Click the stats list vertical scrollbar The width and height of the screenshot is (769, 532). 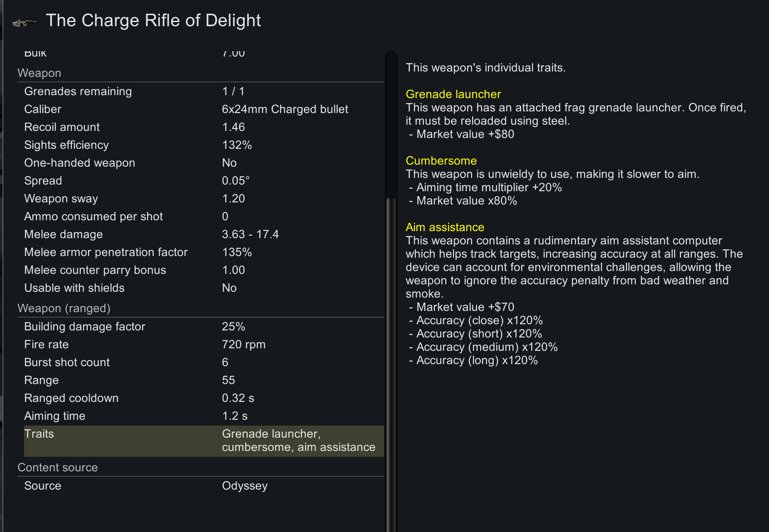[x=391, y=291]
